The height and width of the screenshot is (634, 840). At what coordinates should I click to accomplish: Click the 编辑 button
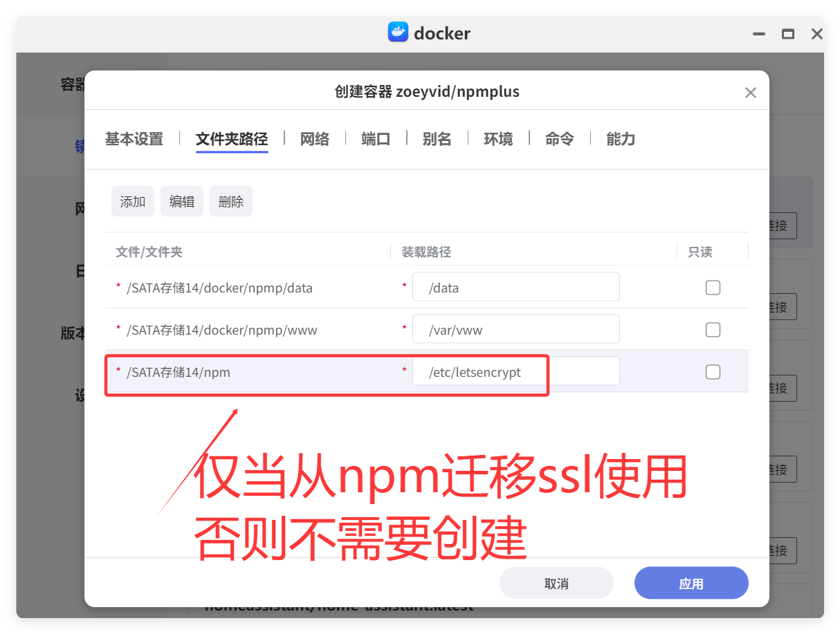[182, 201]
